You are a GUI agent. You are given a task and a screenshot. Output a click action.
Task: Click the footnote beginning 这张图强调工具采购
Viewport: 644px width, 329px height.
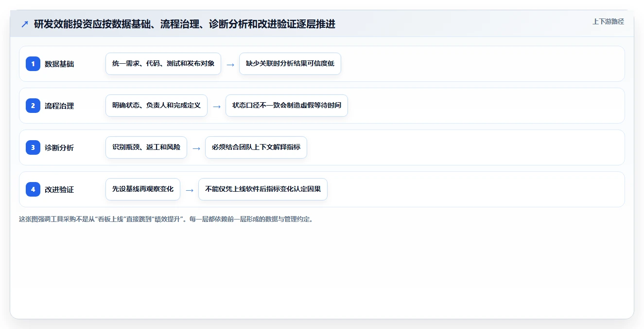(167, 219)
